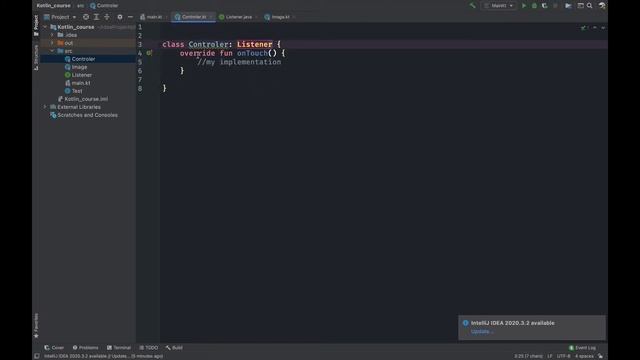Open the run configuration dropdown

click(x=498, y=6)
